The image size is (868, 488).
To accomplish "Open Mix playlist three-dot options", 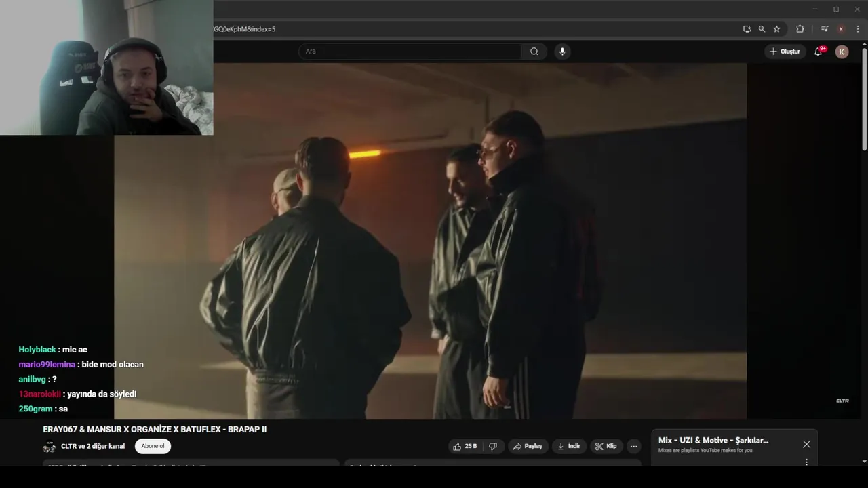I will pos(806,462).
